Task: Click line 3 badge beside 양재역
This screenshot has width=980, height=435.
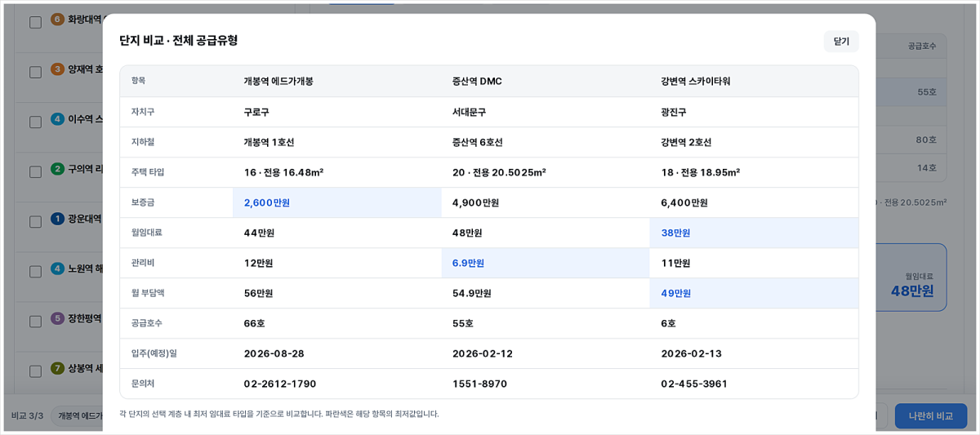Action: pos(57,69)
